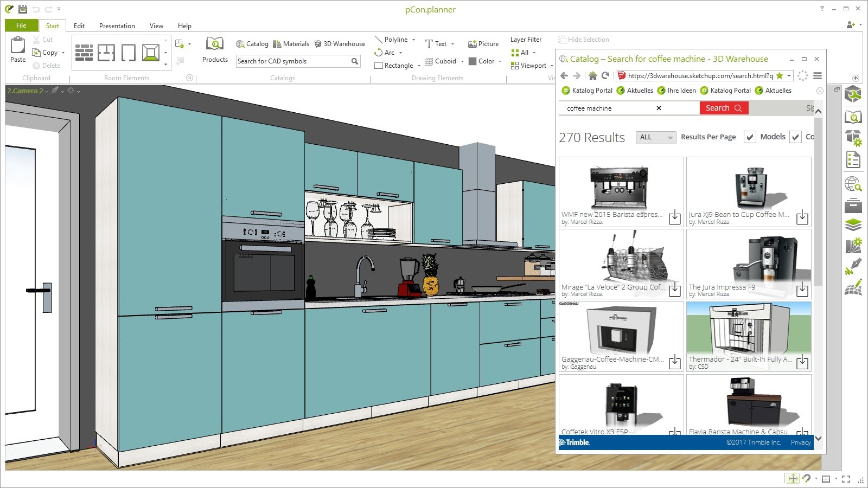Viewport: 868px width, 488px height.
Task: Click the Delete command
Action: point(47,66)
